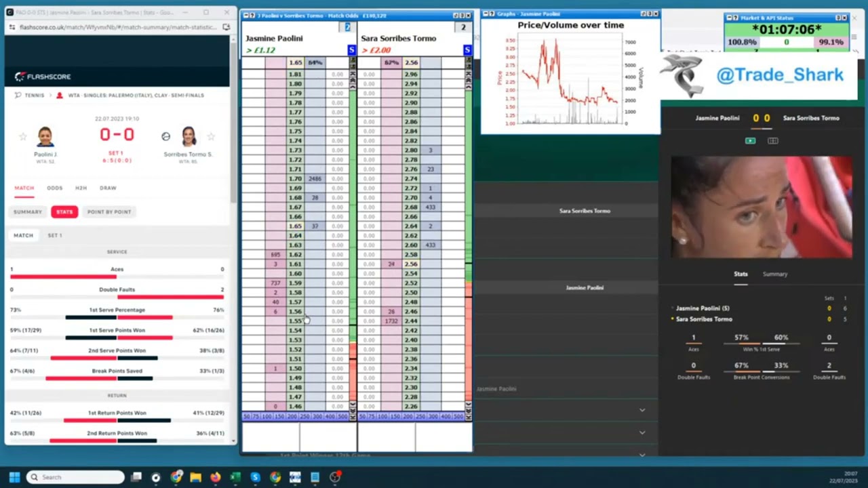Expand the second collapsed market chevron
Screen dimensions: 868x488
click(x=642, y=432)
